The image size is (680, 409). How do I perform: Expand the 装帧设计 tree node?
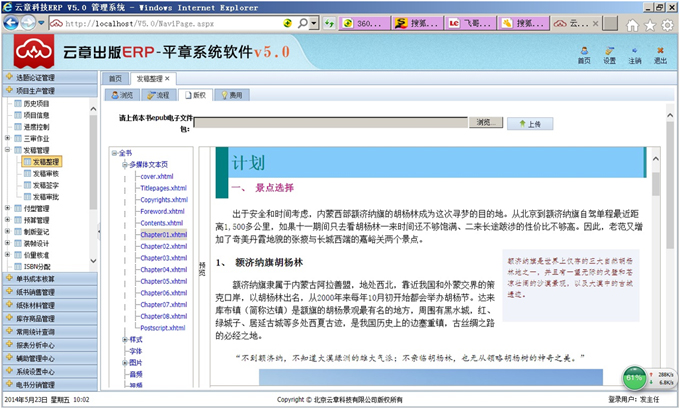tap(7, 243)
